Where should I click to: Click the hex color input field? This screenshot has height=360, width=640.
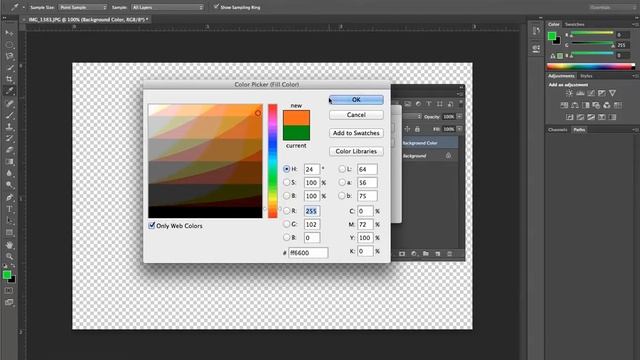[x=308, y=253]
